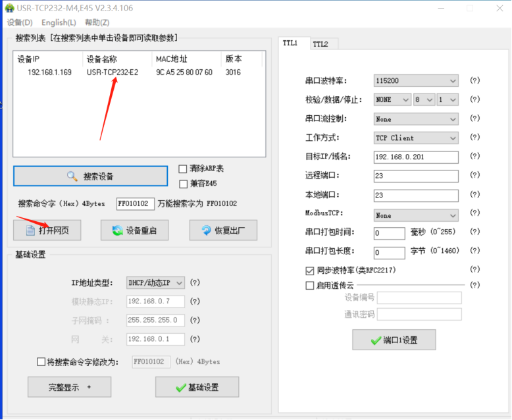Uncheck 同步波特率 (类RFC2217) checkbox

tap(310, 271)
